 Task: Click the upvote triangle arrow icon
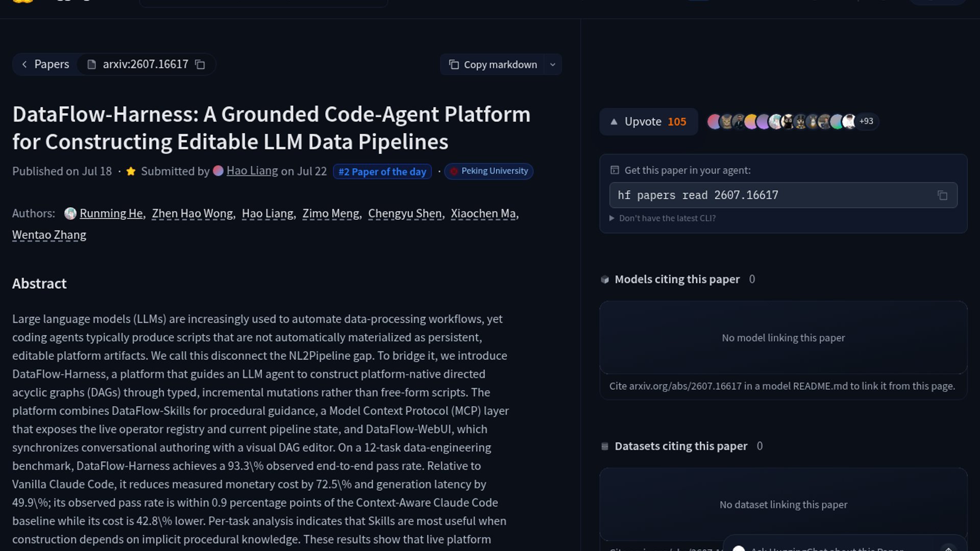[614, 122]
